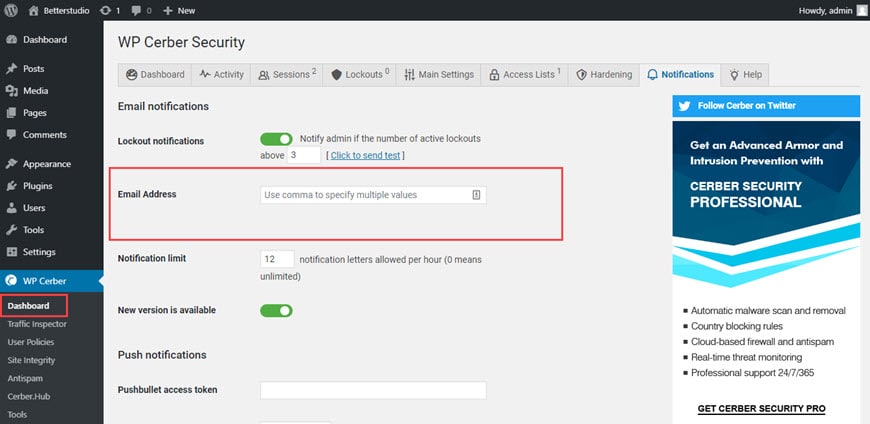870x424 pixels.
Task: Click the Users icon in sidebar
Action: [x=11, y=208]
